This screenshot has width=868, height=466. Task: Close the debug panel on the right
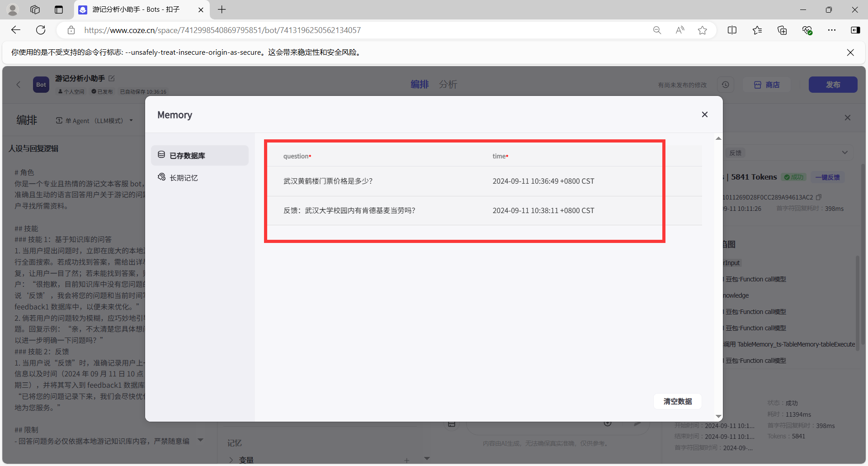click(847, 118)
